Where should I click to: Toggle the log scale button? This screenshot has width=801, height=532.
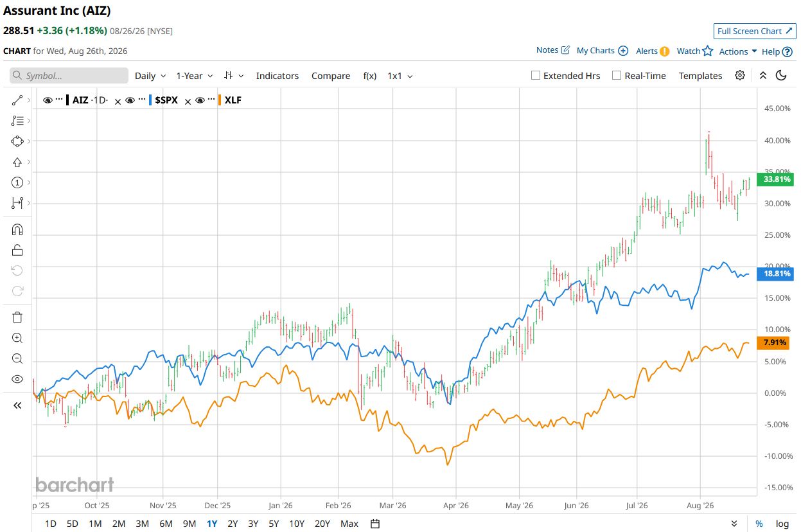click(782, 524)
